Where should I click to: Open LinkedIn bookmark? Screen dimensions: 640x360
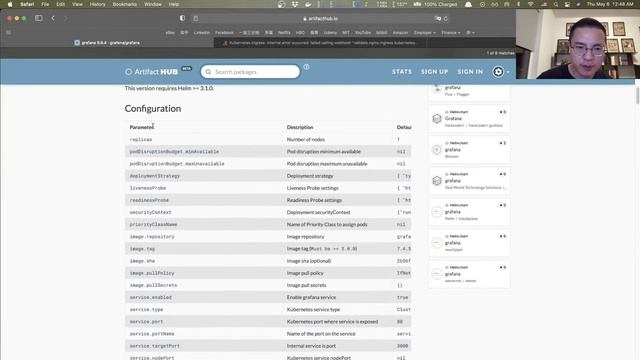pyautogui.click(x=202, y=33)
